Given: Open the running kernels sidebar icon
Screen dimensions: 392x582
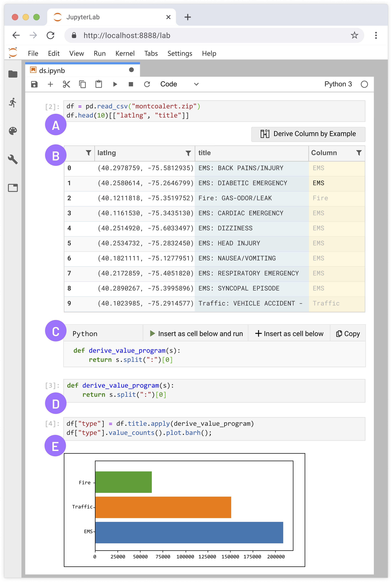Looking at the screenshot, I should tap(13, 103).
